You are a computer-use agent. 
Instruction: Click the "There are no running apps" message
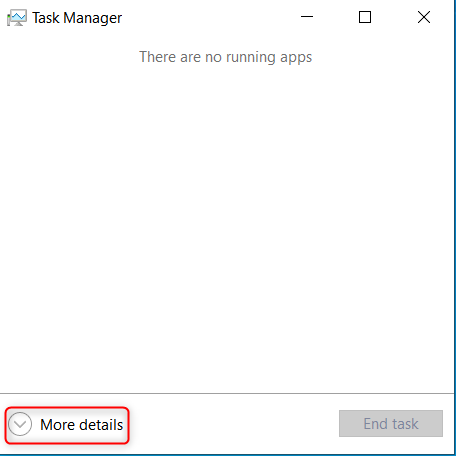coord(226,57)
